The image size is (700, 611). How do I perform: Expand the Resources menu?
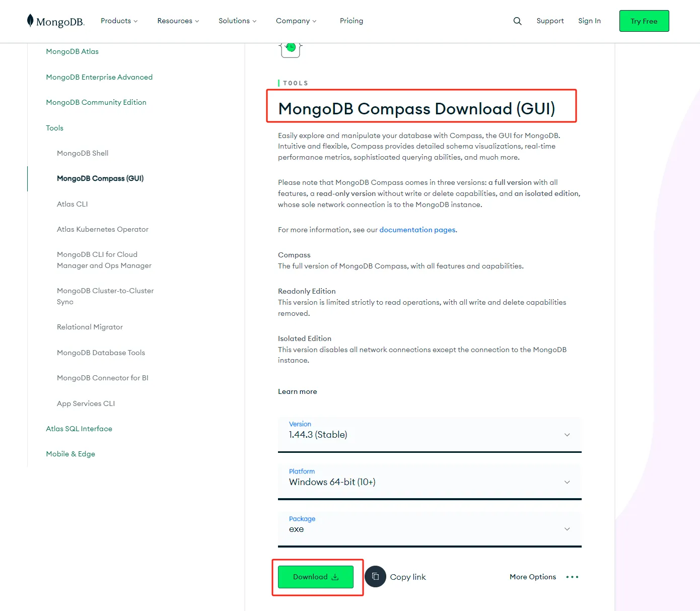click(x=178, y=21)
